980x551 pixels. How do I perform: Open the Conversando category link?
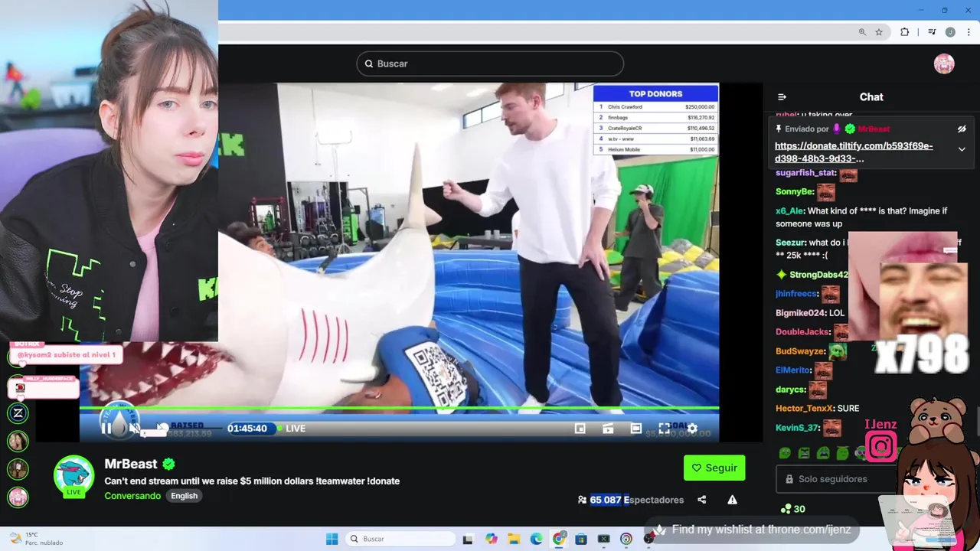tap(132, 496)
